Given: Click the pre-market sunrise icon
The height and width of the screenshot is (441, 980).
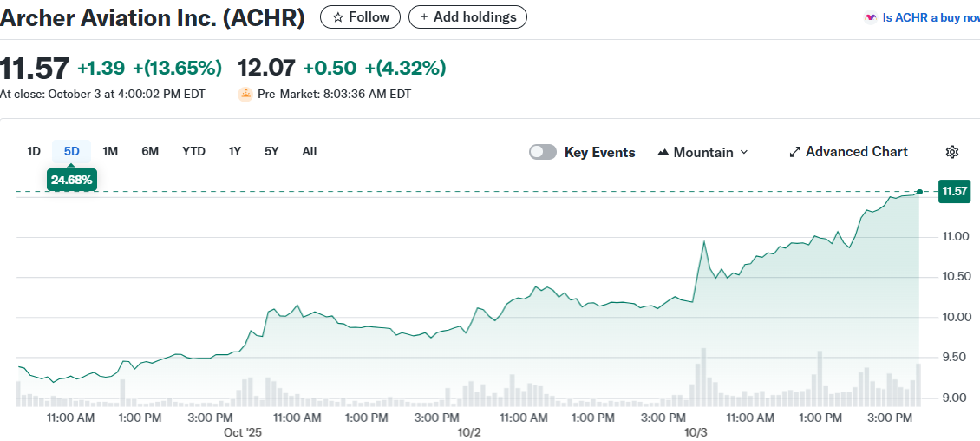Looking at the screenshot, I should click(245, 94).
